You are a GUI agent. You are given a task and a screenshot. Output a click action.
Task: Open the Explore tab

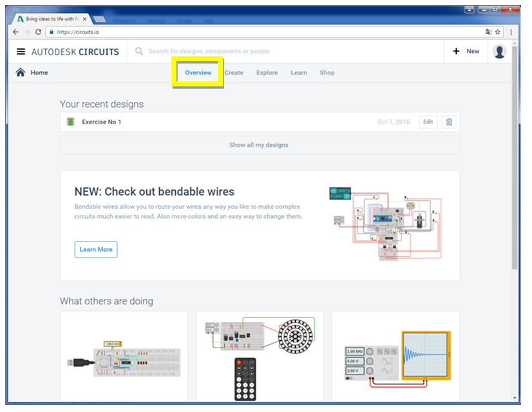(x=267, y=73)
